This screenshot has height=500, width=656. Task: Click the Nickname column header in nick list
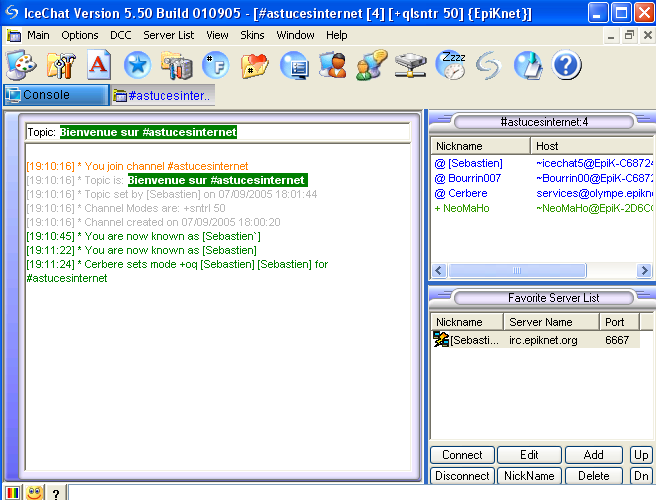pos(480,146)
